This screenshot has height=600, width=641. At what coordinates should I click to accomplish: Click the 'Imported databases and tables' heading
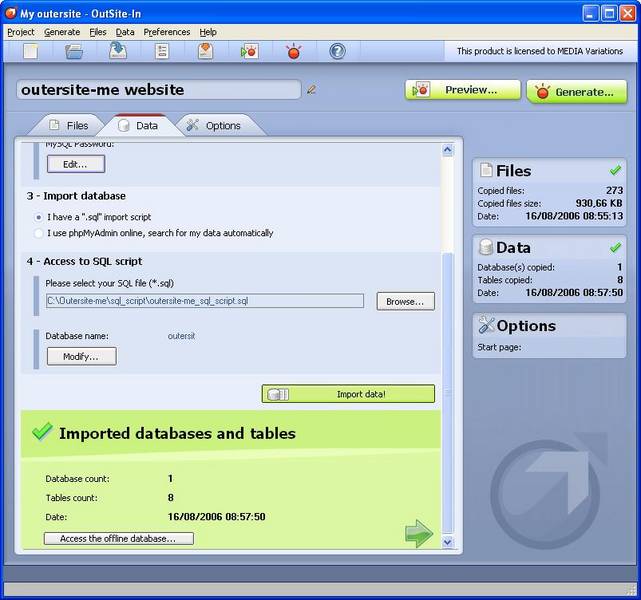[x=177, y=433]
